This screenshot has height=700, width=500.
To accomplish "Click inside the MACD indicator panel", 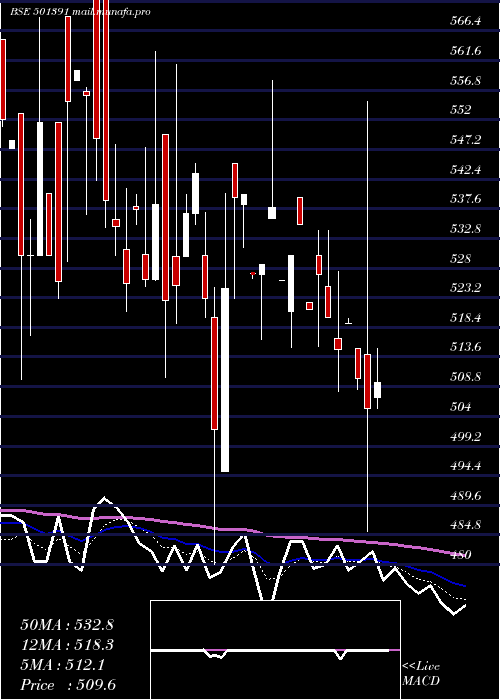I will pos(275,650).
